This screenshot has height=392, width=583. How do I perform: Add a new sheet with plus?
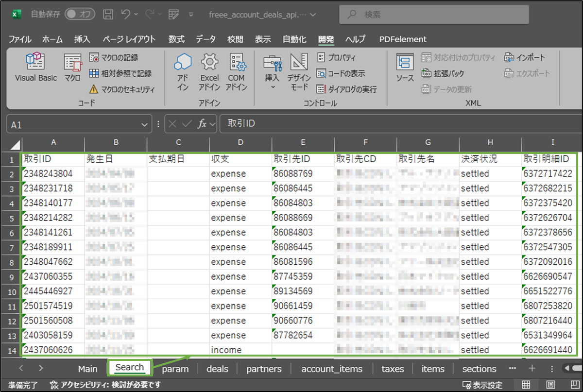[x=532, y=368]
